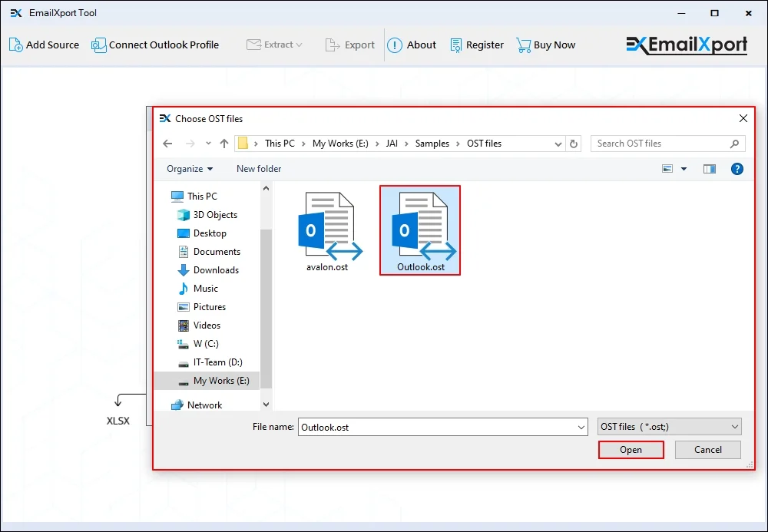The height and width of the screenshot is (532, 768).
Task: Go up one folder level
Action: coord(224,144)
